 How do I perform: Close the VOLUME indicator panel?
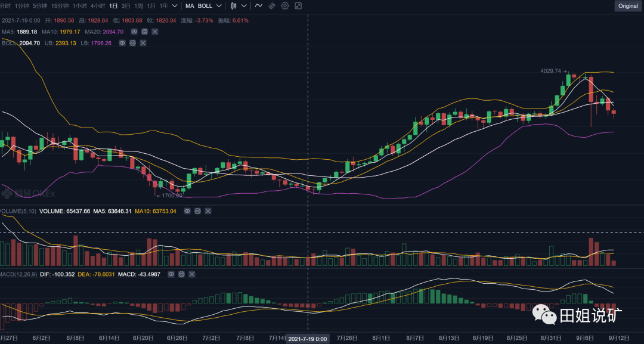pos(208,211)
